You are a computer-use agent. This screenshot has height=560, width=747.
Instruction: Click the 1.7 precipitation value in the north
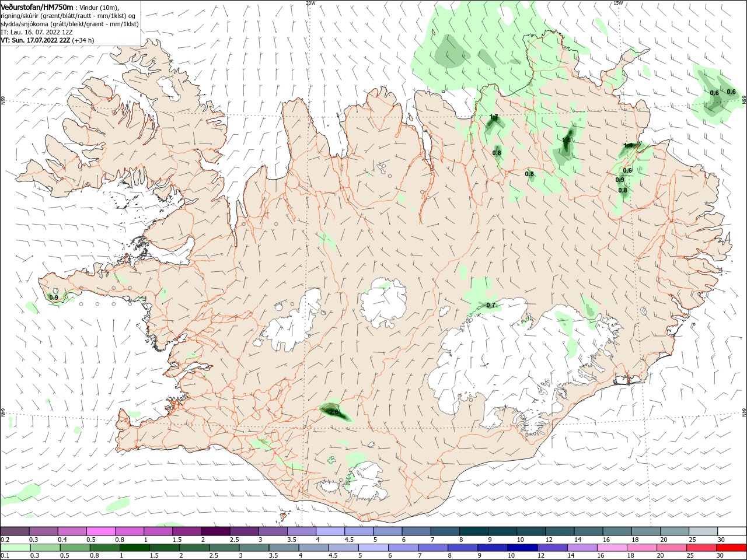494,118
